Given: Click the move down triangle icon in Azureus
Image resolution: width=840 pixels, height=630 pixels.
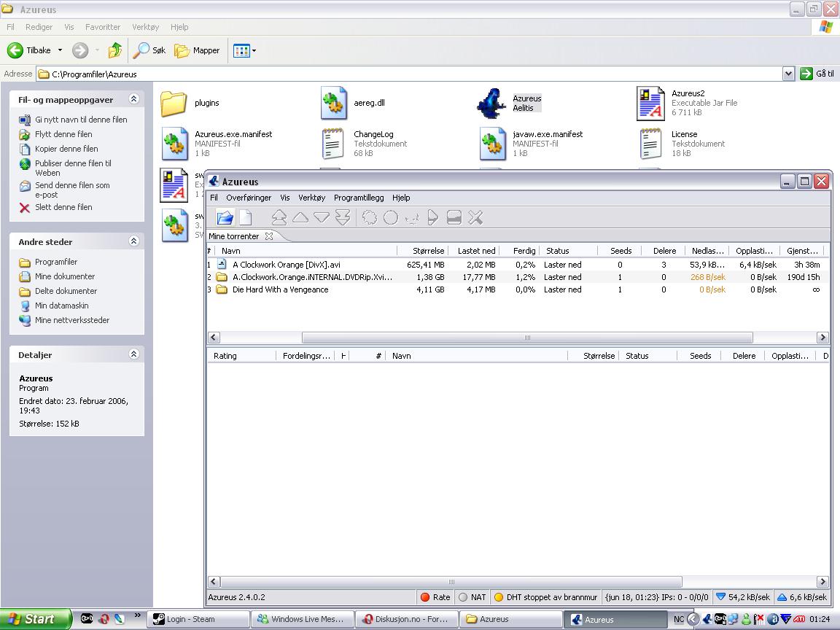Looking at the screenshot, I should [322, 217].
